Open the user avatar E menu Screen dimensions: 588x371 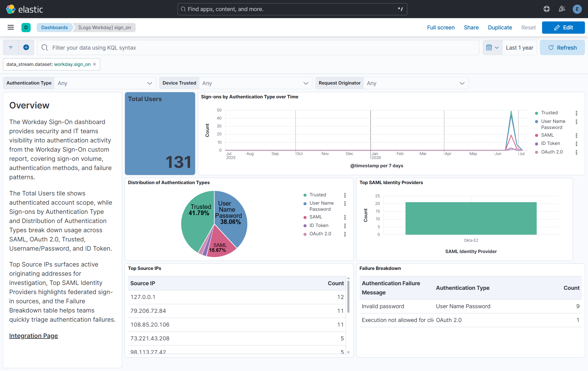[x=577, y=9]
